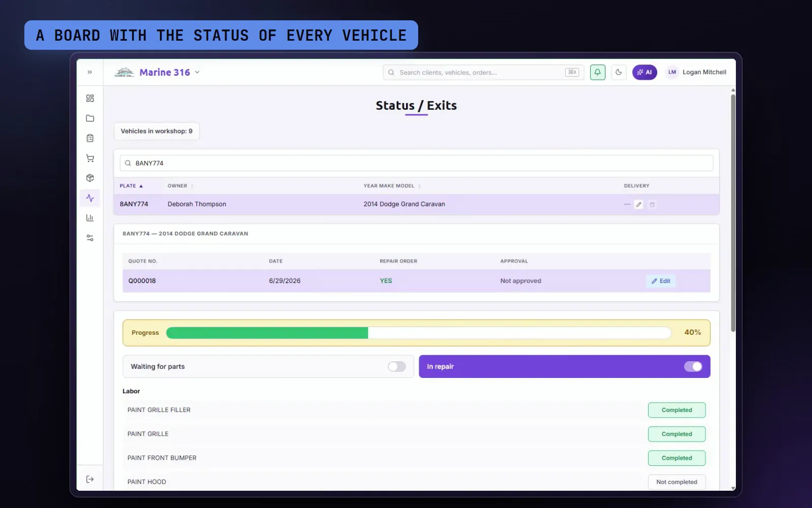
Task: Click the Marine 316 logo image
Action: coord(124,72)
